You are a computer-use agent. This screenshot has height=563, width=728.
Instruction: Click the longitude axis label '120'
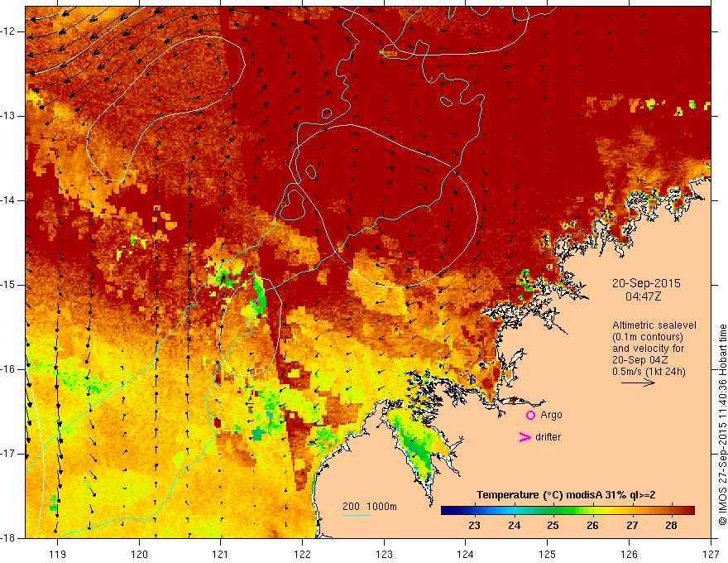coord(139,554)
